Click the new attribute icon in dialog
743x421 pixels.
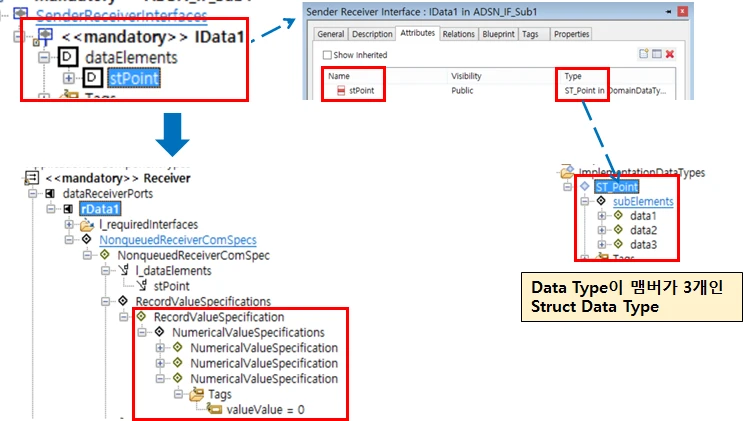point(643,54)
